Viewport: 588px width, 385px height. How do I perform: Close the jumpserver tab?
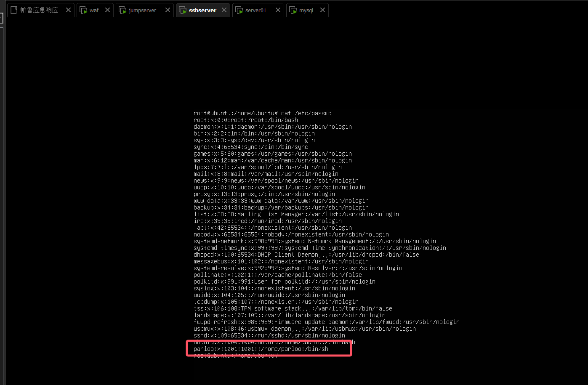tap(168, 10)
